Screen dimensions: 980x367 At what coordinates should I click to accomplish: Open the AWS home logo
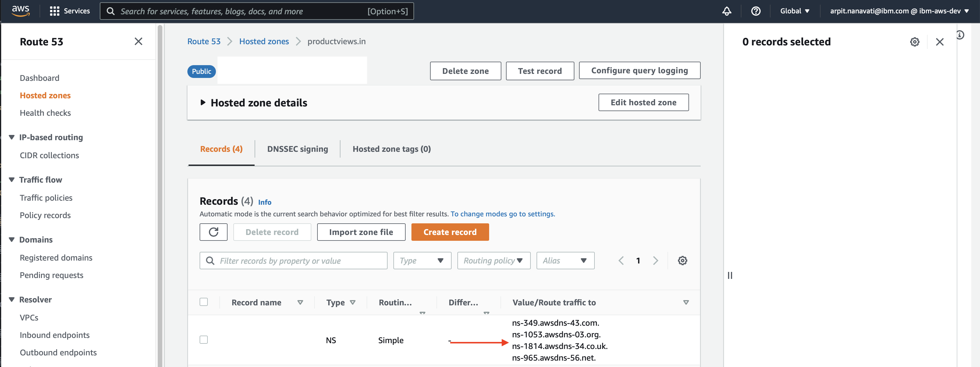[x=21, y=11]
